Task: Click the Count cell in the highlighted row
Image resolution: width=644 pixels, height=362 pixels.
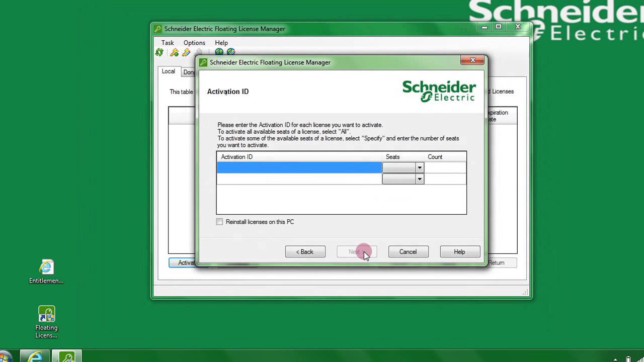Action: [445, 167]
